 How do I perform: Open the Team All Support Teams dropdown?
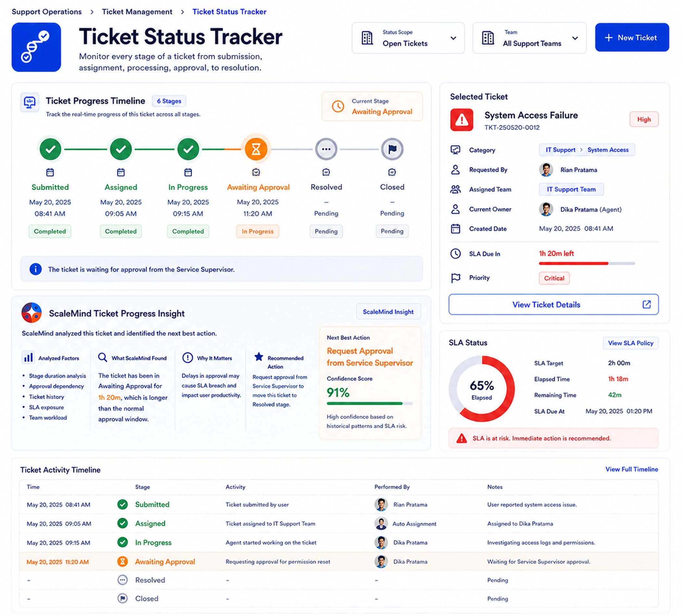point(529,38)
